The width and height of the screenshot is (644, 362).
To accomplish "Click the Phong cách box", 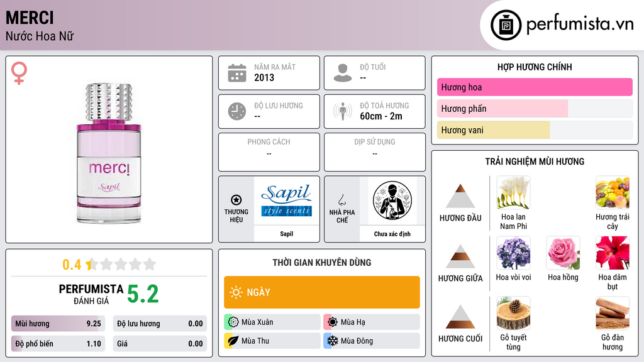I will click(x=269, y=152).
